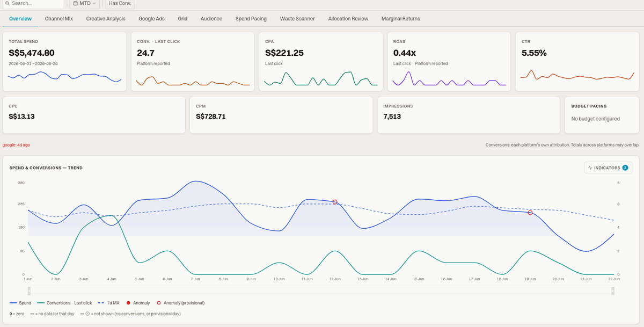Select the Waste Scanner tab
Viewport: 644px width, 327px height.
[297, 19]
